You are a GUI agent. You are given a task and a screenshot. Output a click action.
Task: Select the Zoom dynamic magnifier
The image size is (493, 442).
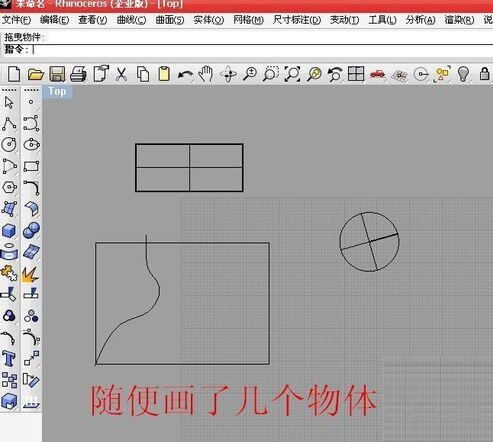250,74
